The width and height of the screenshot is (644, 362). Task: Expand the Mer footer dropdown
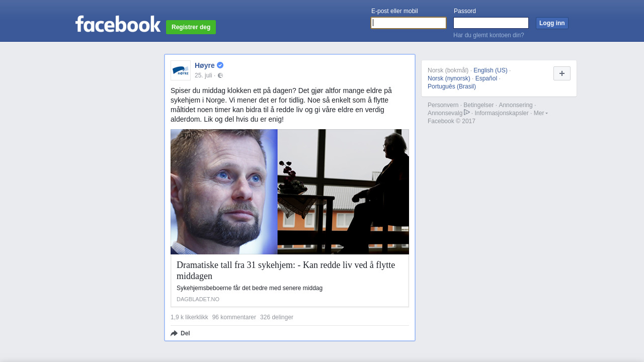[541, 113]
